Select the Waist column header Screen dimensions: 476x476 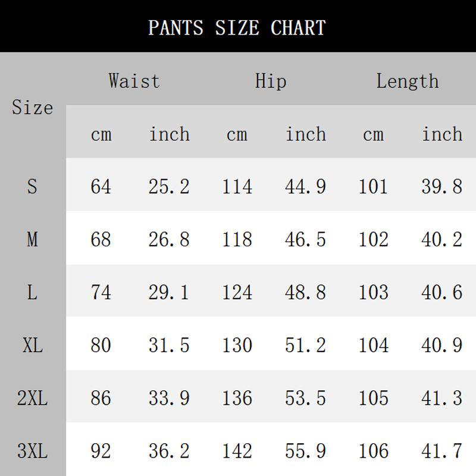(x=134, y=81)
